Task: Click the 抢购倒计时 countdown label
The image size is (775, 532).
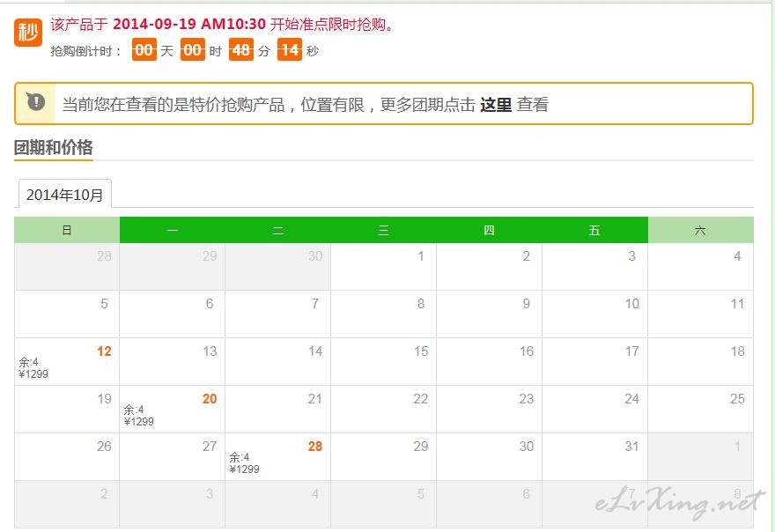Action: (86, 51)
